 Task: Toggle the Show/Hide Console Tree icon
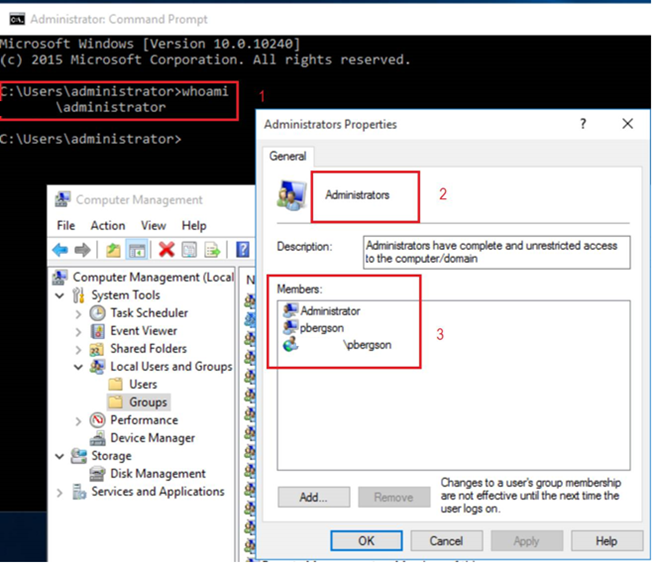tap(137, 250)
